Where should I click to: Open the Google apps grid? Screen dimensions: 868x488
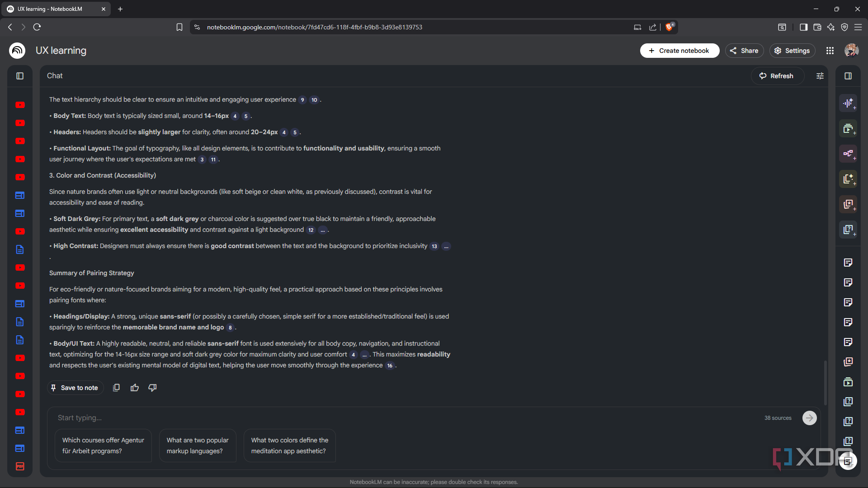pos(830,51)
